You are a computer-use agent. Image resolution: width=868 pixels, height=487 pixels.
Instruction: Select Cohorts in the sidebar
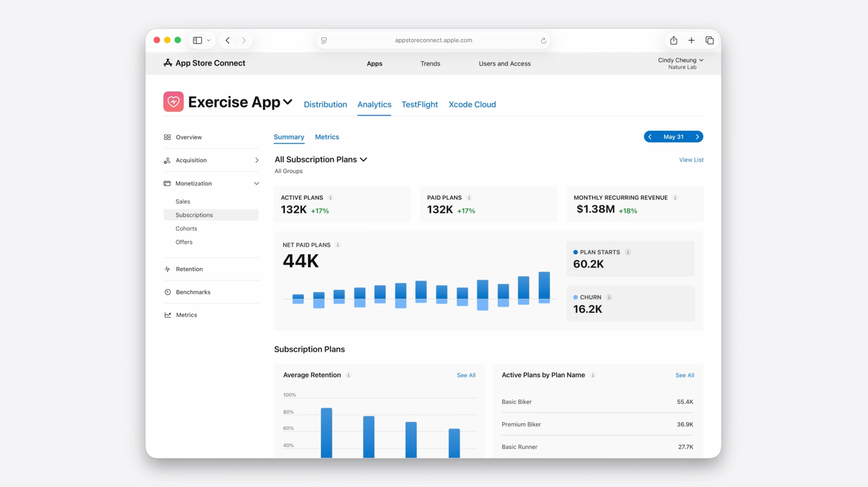pyautogui.click(x=186, y=228)
